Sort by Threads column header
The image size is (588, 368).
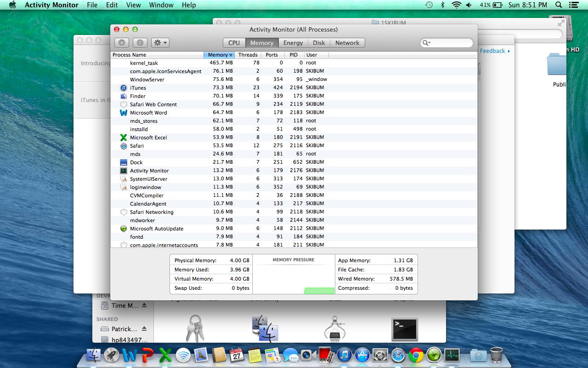tap(248, 55)
